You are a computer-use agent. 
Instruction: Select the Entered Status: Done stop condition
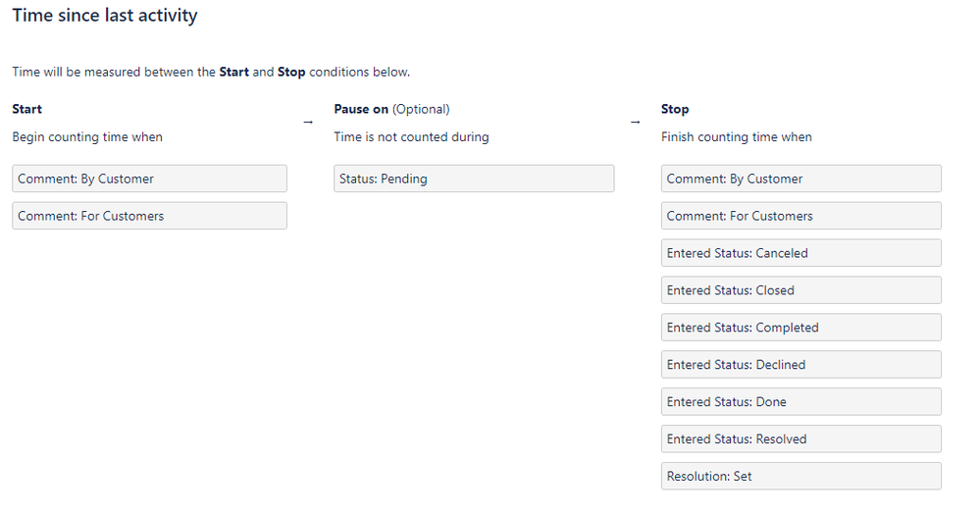pyautogui.click(x=801, y=402)
